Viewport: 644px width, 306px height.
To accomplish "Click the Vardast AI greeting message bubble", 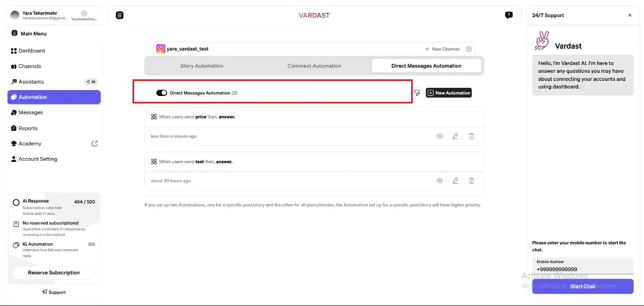I will (583, 75).
